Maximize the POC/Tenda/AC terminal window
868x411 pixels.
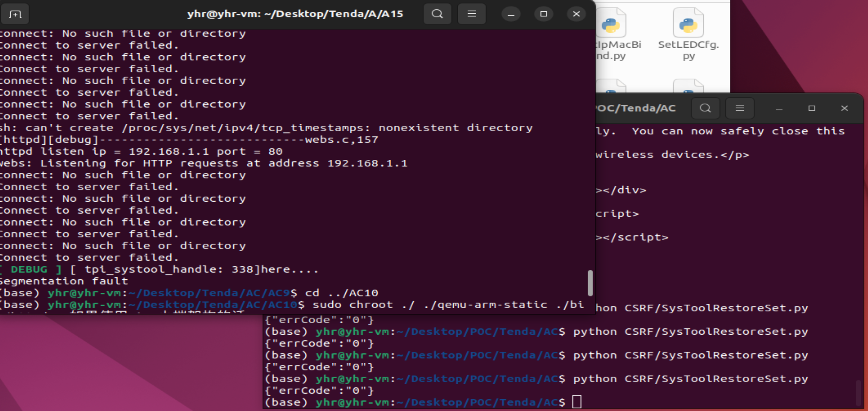(812, 108)
